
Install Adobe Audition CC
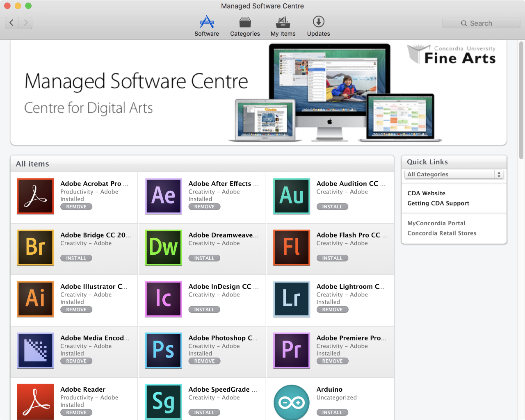tap(332, 207)
